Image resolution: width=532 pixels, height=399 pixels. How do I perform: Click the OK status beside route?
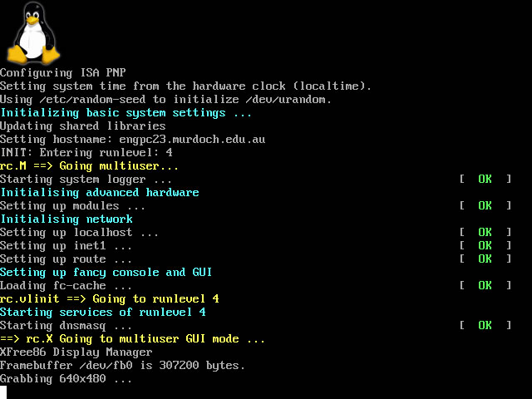click(x=485, y=259)
